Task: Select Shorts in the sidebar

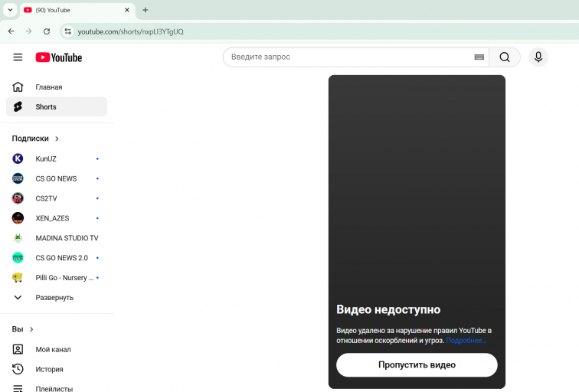Action: [57, 106]
